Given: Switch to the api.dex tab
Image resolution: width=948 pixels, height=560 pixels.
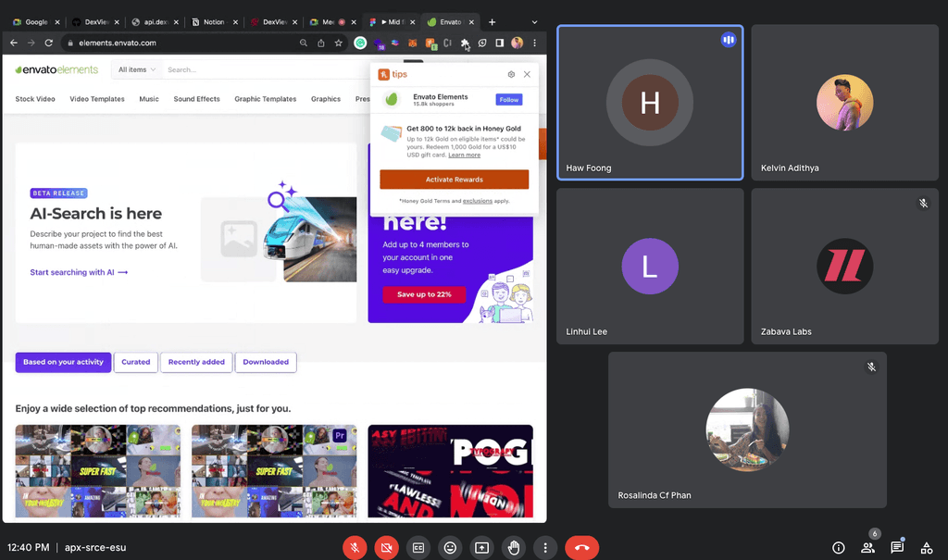Looking at the screenshot, I should click(155, 22).
